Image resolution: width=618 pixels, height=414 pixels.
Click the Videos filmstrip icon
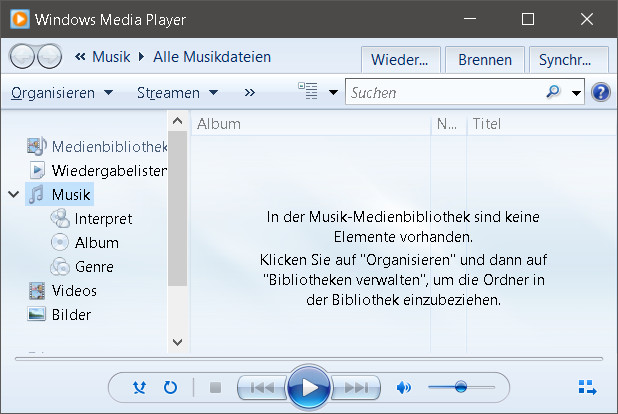point(37,291)
